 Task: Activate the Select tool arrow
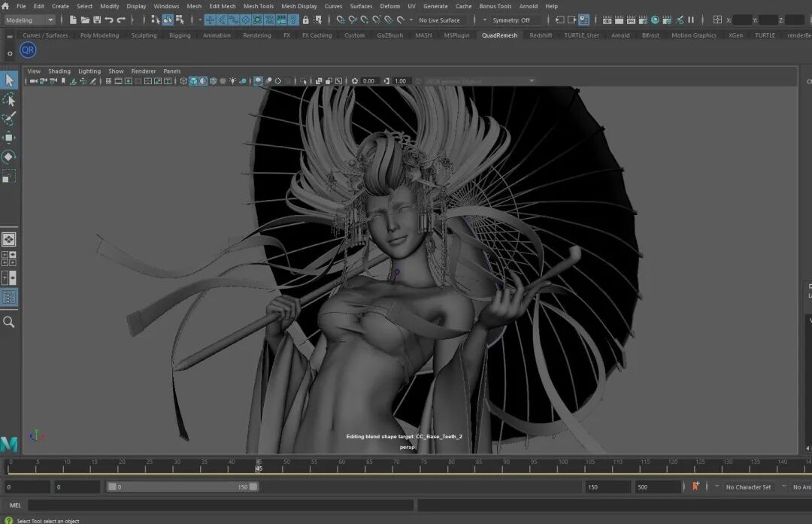(9, 80)
